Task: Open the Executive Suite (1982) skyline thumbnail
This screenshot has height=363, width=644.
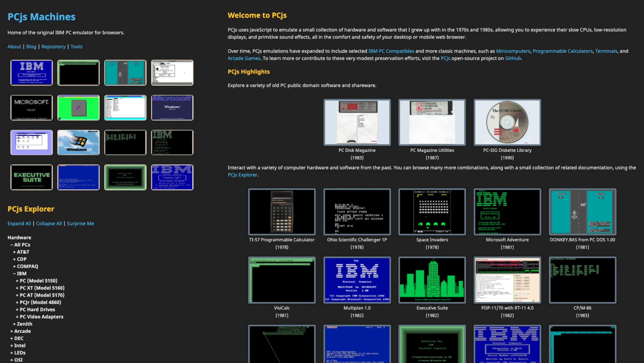Action: point(432,280)
